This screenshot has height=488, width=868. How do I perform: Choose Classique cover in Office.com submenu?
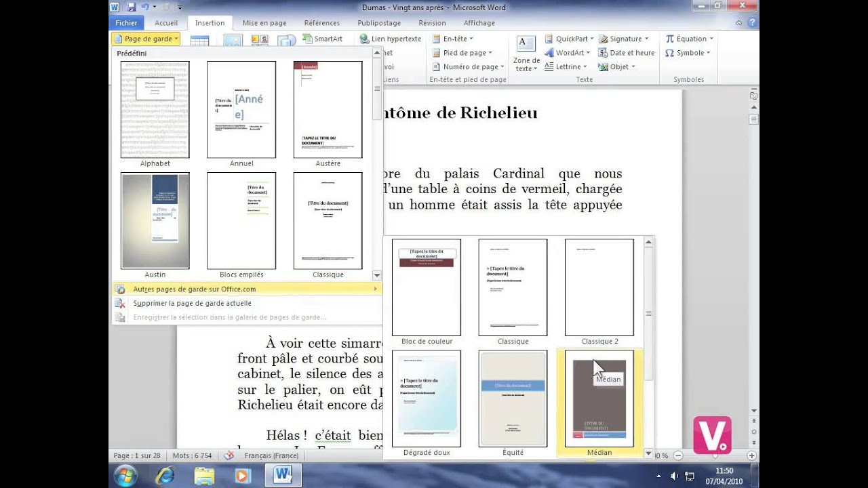click(513, 287)
